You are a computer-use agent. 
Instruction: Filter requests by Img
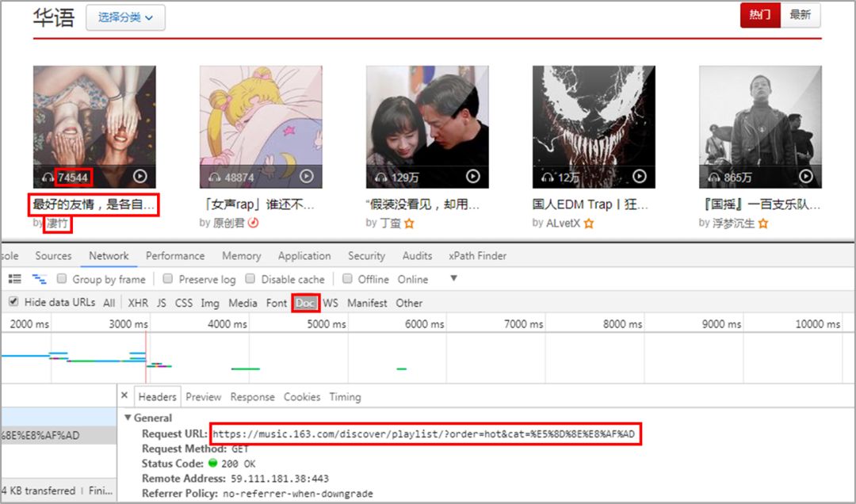209,303
